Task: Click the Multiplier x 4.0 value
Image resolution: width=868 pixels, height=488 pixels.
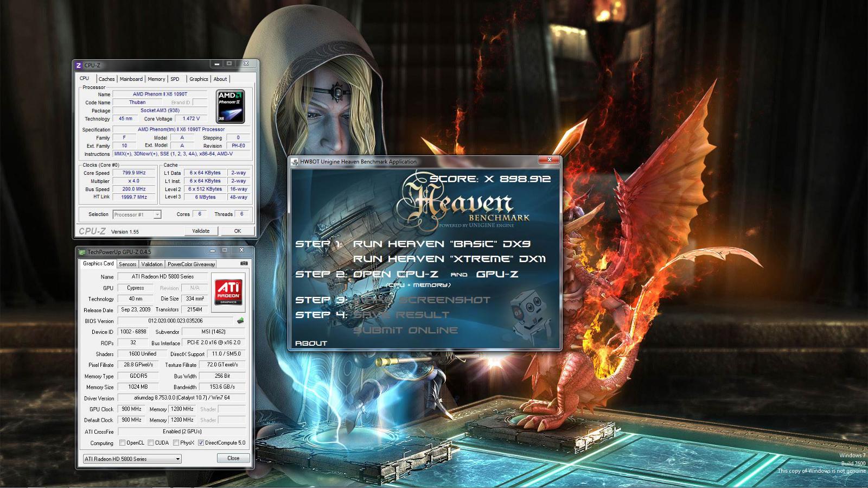Action: pyautogui.click(x=133, y=181)
